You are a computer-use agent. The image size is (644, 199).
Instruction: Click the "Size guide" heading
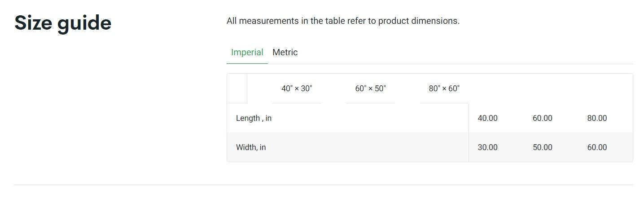click(x=63, y=23)
